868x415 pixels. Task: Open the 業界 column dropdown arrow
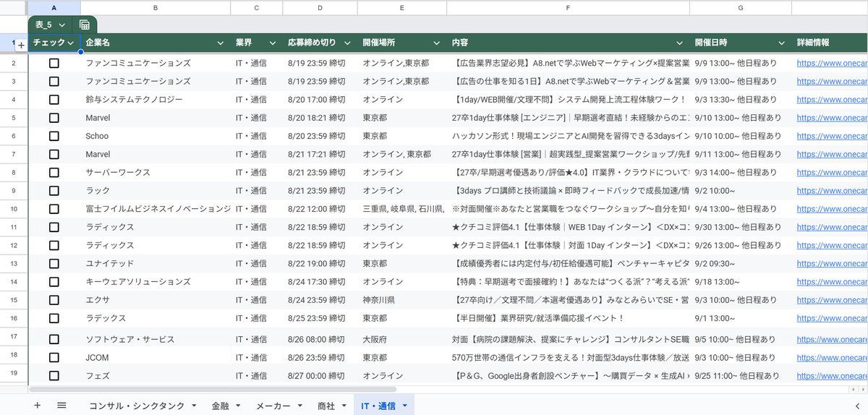[271, 43]
